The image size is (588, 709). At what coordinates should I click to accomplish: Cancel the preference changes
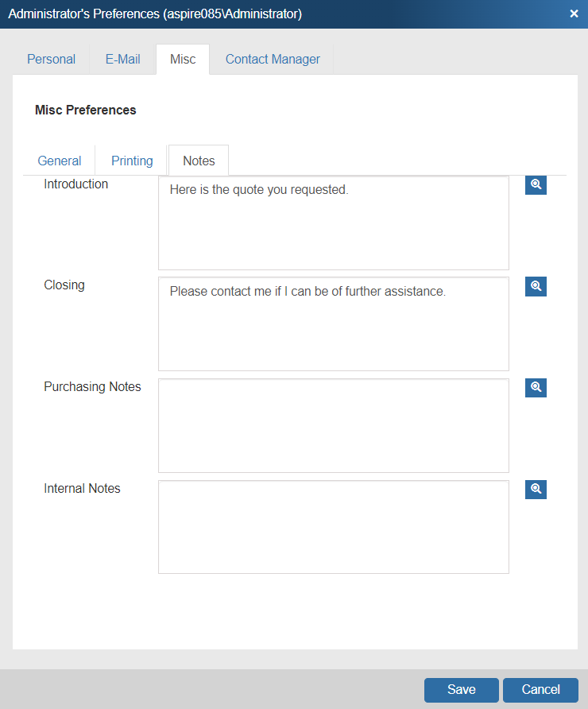point(540,690)
